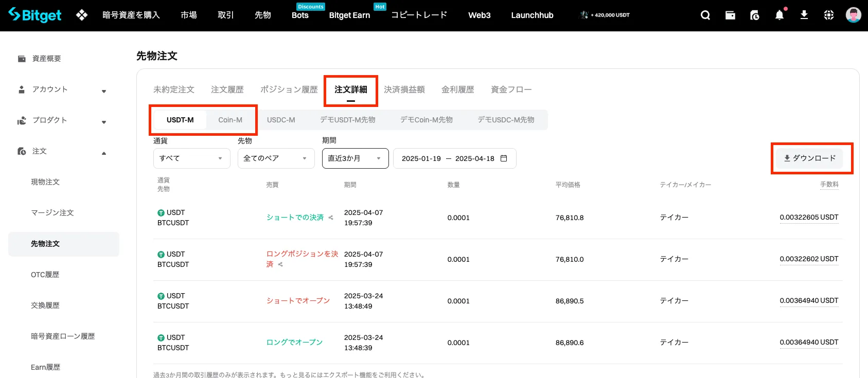The width and height of the screenshot is (868, 378).
Task: Share the ショートでの決済 trade via share icon
Action: [x=331, y=218]
